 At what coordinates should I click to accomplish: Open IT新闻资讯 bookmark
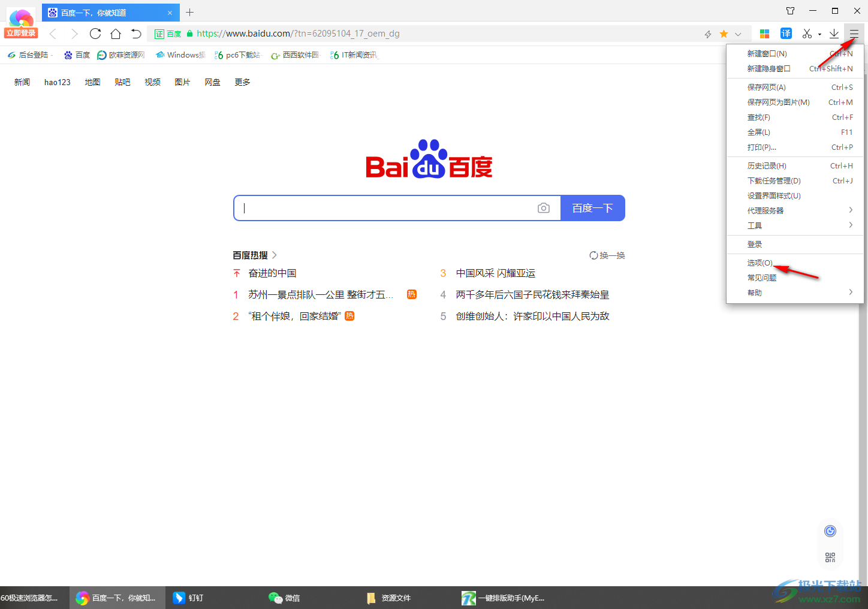click(x=354, y=55)
